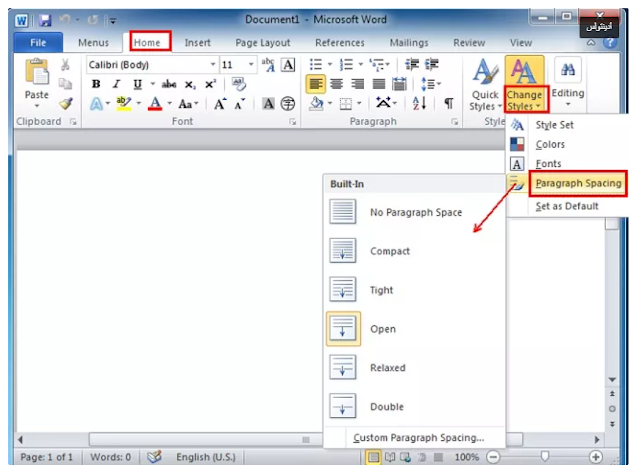
Task: Choose Set as Default
Action: 568,206
